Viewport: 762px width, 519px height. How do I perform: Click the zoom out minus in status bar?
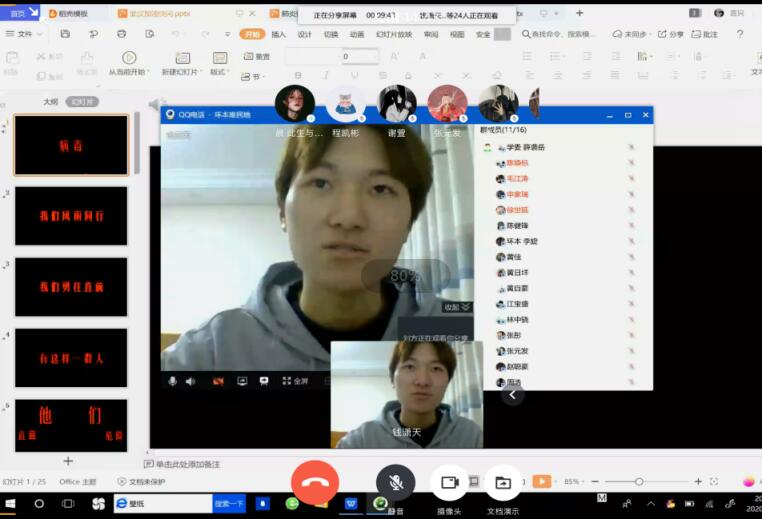[x=595, y=481]
